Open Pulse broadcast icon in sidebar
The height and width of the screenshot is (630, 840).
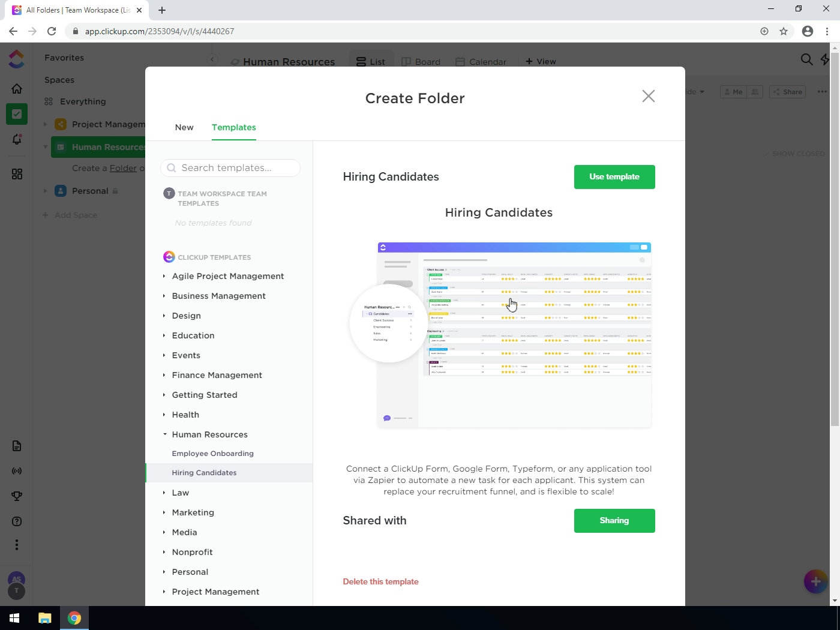tap(17, 471)
